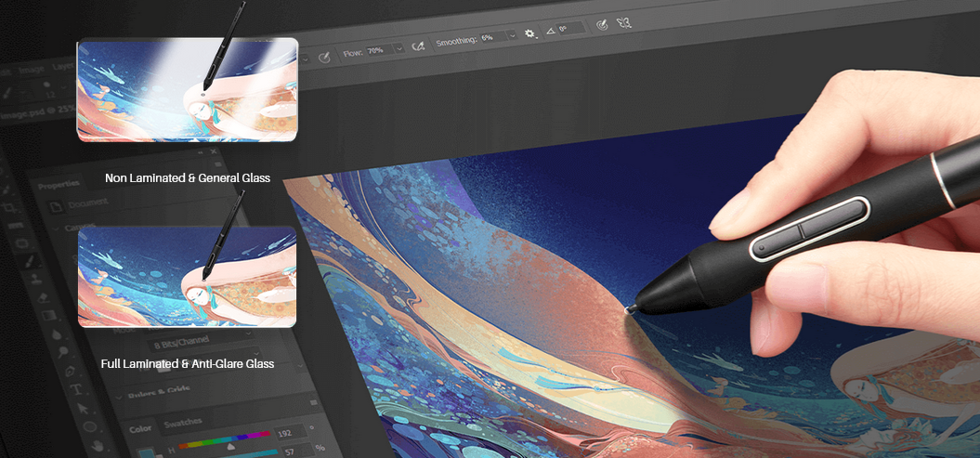980x458 pixels.
Task: Click the Full Laminated anti-glare comparison image
Action: pyautogui.click(x=187, y=277)
